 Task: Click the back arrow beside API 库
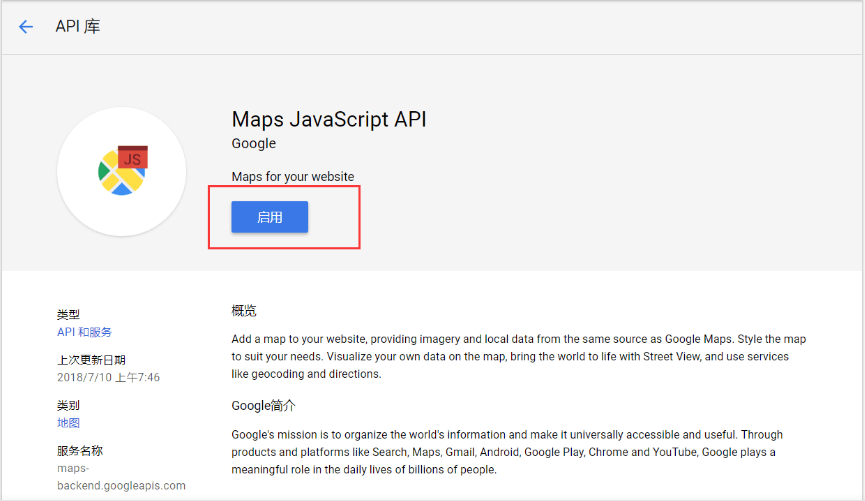click(26, 27)
